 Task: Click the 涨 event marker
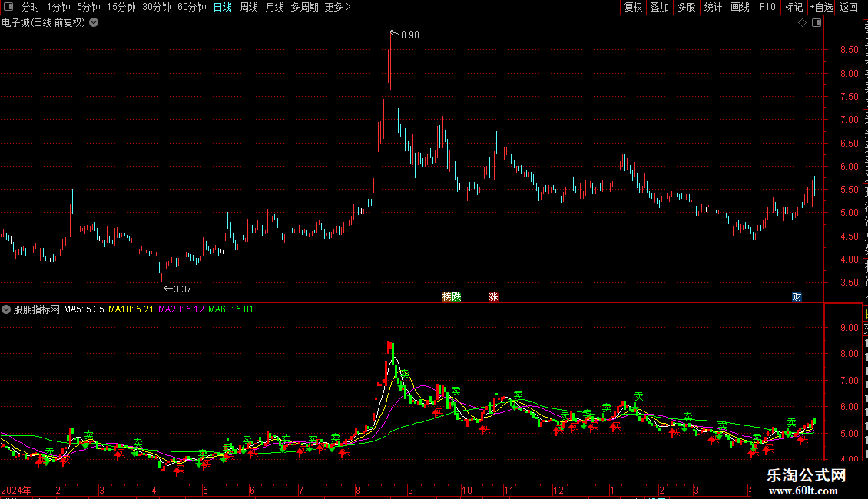click(x=493, y=296)
